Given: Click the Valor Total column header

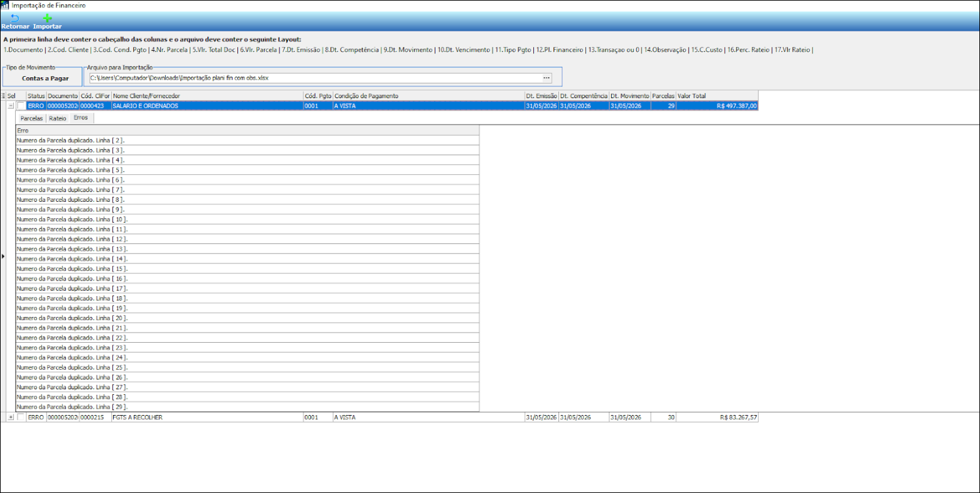Looking at the screenshot, I should [x=717, y=96].
